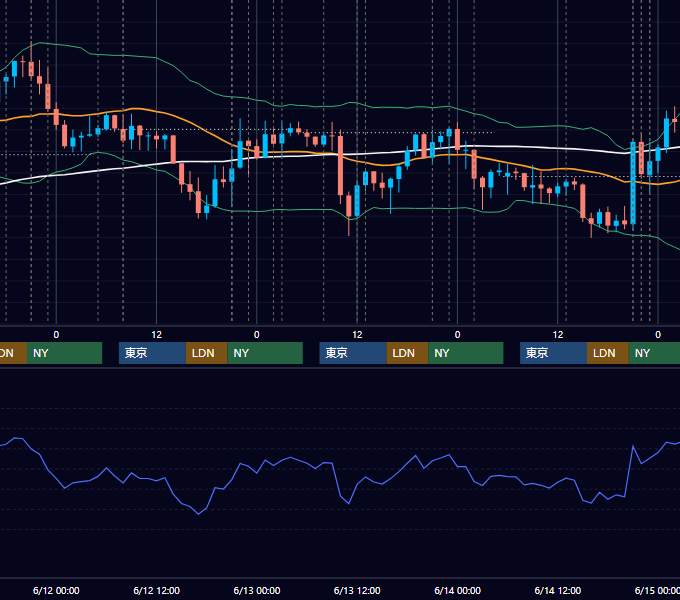Image resolution: width=680 pixels, height=600 pixels.
Task: Select the LDN block between 6/14 12:00 and 6/15 00:00
Action: click(608, 353)
